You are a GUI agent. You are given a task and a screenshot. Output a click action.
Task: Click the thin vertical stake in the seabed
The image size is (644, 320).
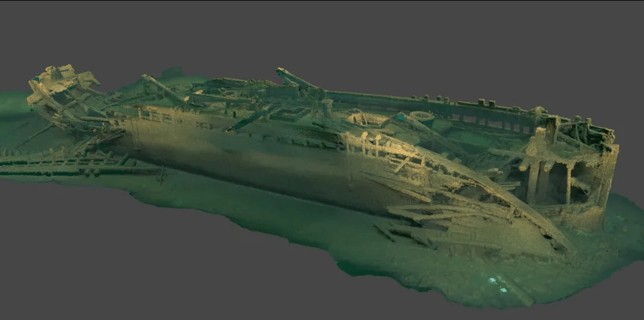[162, 174]
